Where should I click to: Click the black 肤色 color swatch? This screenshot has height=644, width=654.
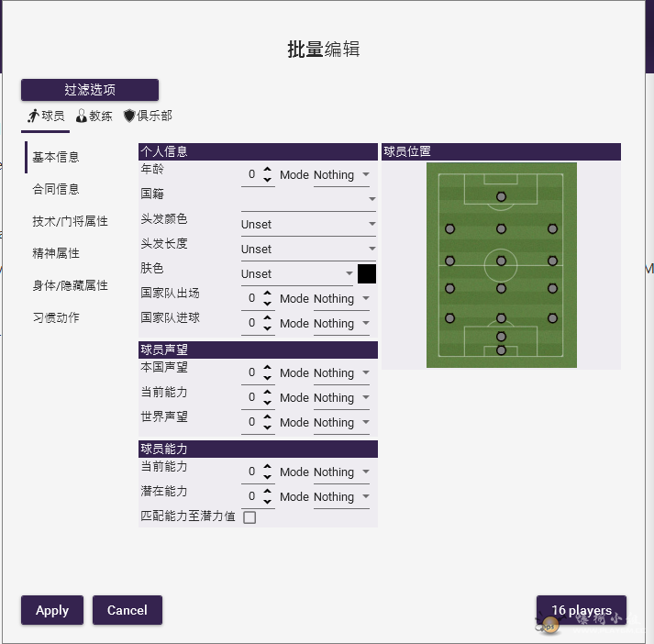point(367,273)
